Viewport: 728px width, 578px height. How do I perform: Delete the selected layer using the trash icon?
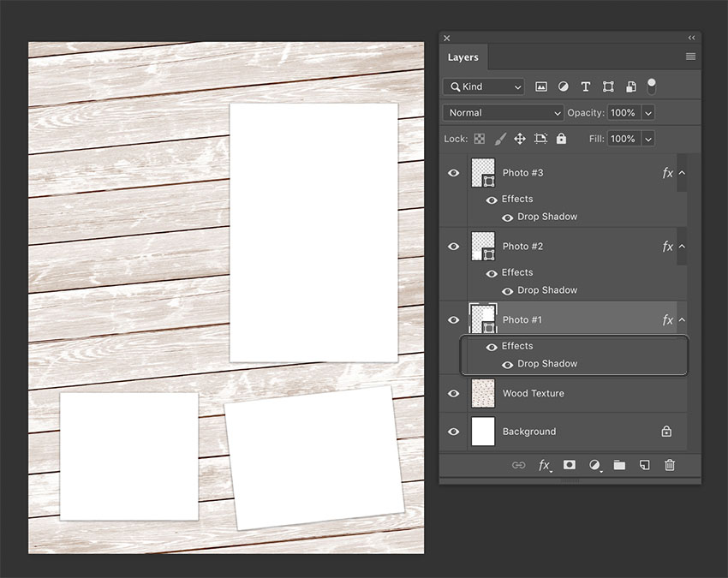coord(669,465)
